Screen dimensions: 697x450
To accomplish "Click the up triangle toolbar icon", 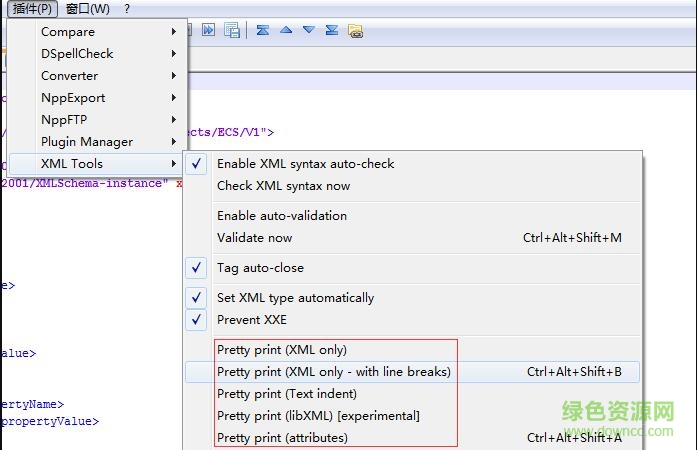I will tap(286, 30).
